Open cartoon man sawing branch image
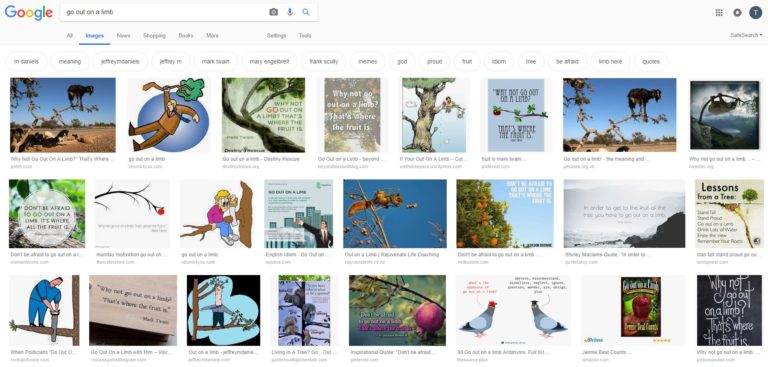Screen dimensions: 768x367 click(x=44, y=310)
